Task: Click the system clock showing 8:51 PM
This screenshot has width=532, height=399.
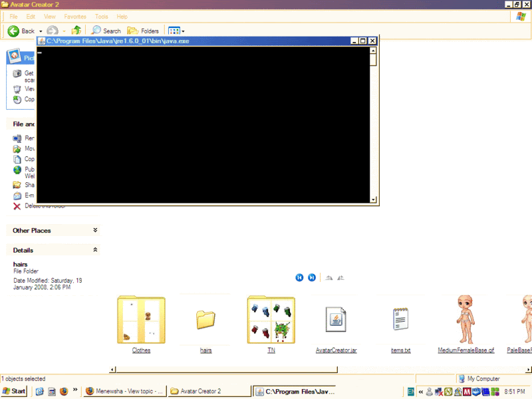Action: point(514,392)
